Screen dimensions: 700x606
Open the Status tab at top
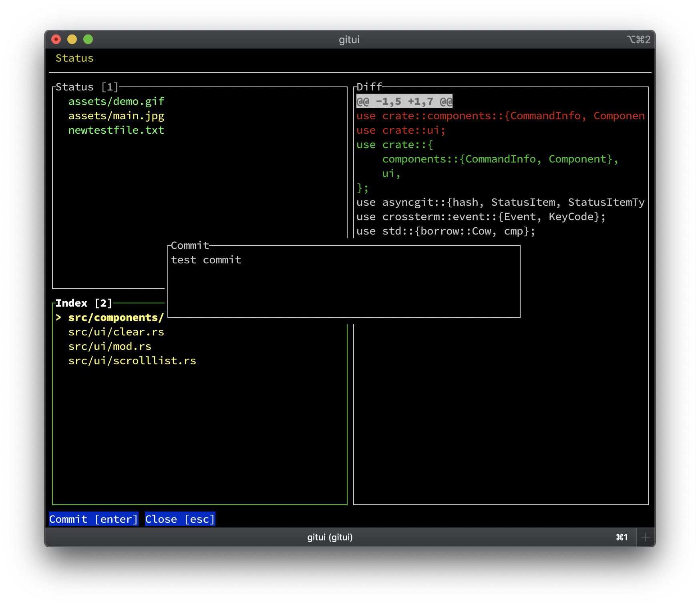point(74,58)
